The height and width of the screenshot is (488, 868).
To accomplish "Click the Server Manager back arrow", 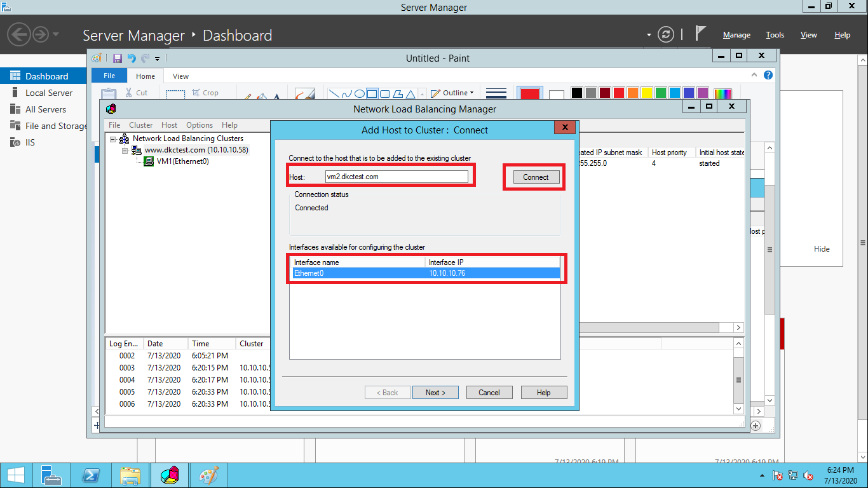I will (19, 34).
